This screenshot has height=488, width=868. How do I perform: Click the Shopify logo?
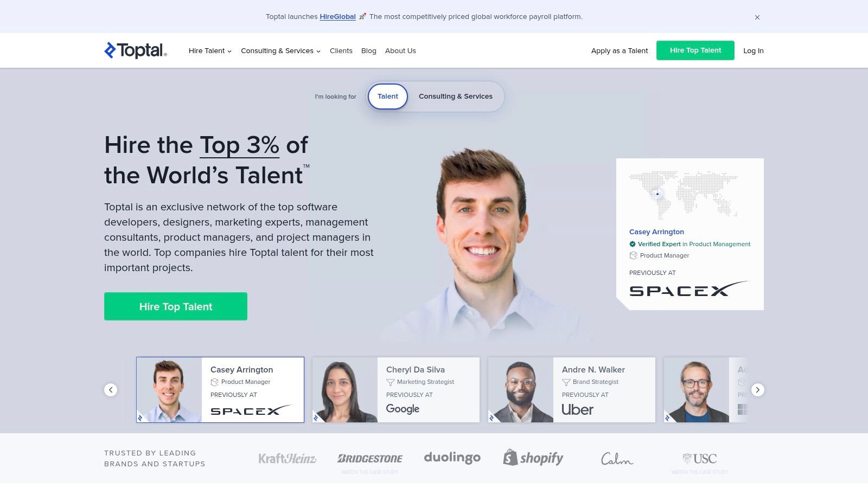click(533, 458)
